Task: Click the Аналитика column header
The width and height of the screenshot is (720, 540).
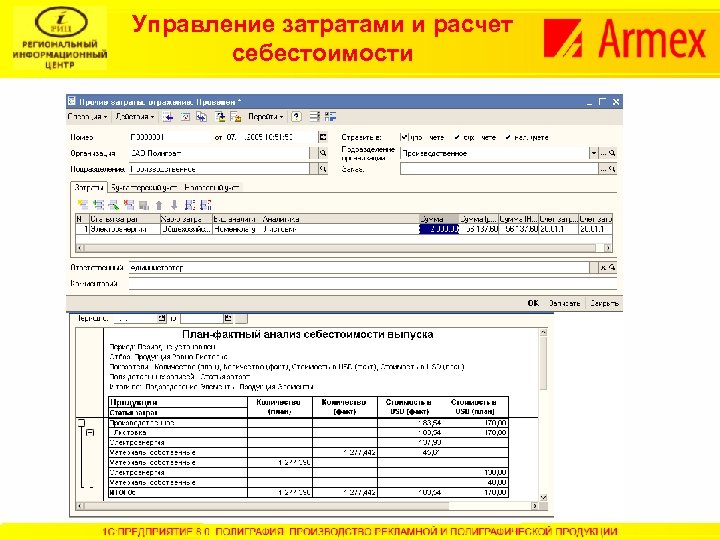Action: [340, 219]
